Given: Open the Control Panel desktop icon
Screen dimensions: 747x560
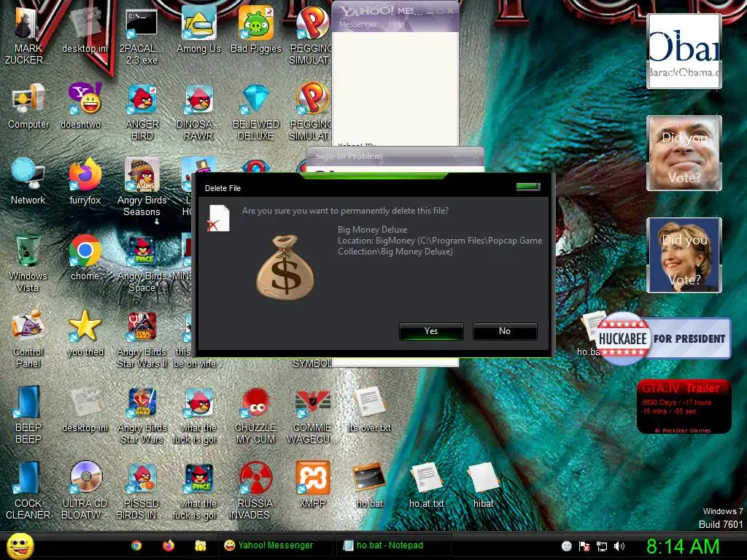Looking at the screenshot, I should (x=28, y=339).
